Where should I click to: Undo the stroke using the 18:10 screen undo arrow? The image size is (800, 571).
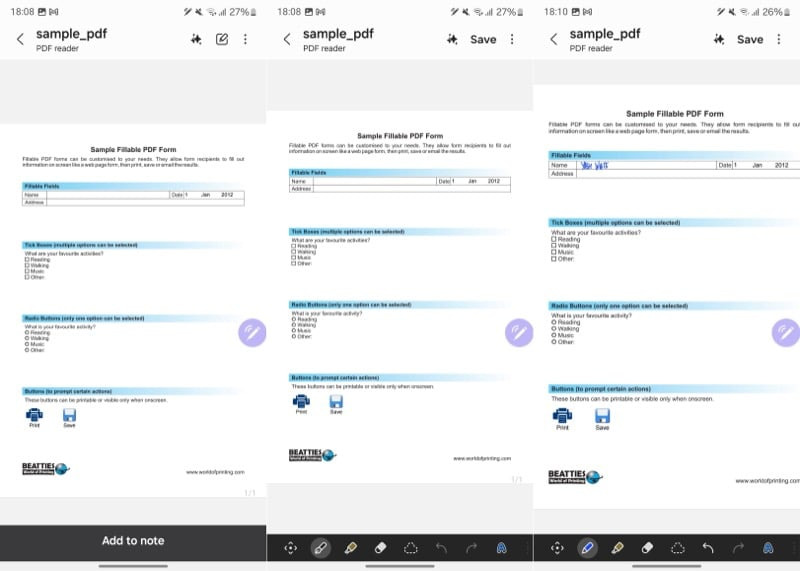(708, 548)
